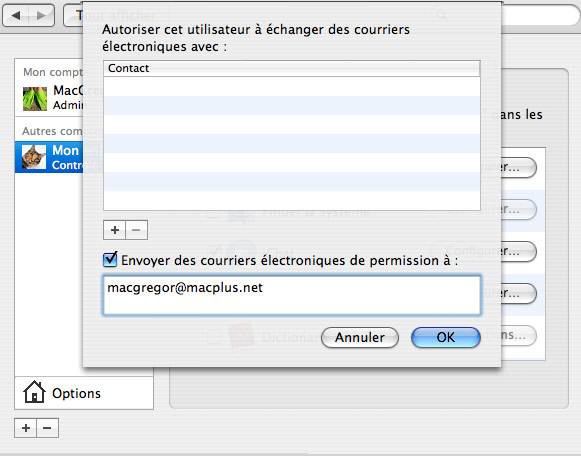Click the permission email address field
The height and width of the screenshot is (456, 581).
292,295
